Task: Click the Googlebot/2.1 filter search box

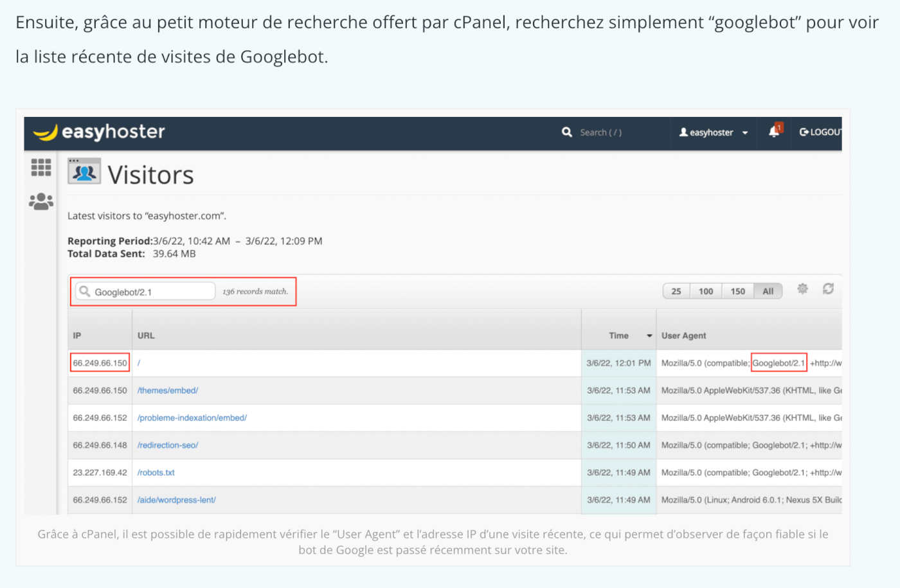Action: (x=145, y=292)
